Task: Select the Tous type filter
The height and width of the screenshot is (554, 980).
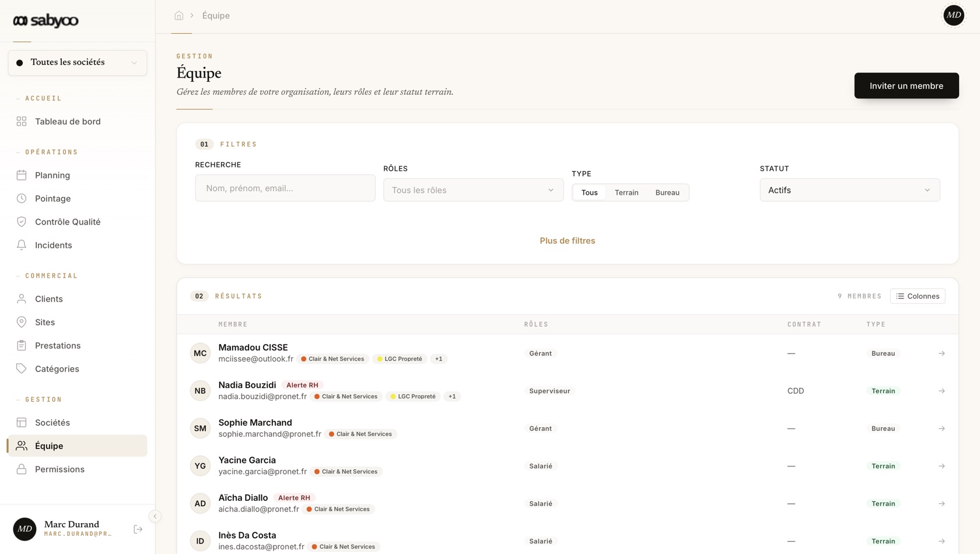Action: coord(589,192)
